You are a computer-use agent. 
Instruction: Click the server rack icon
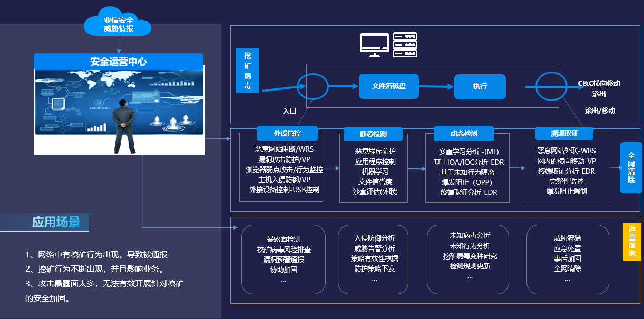tap(405, 44)
